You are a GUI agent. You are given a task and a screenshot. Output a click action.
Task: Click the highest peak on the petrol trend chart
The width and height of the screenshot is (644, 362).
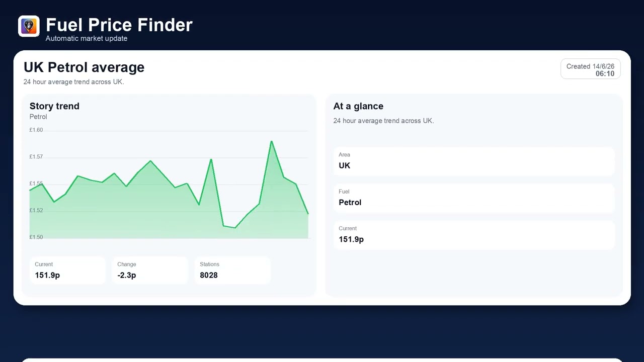tap(272, 141)
